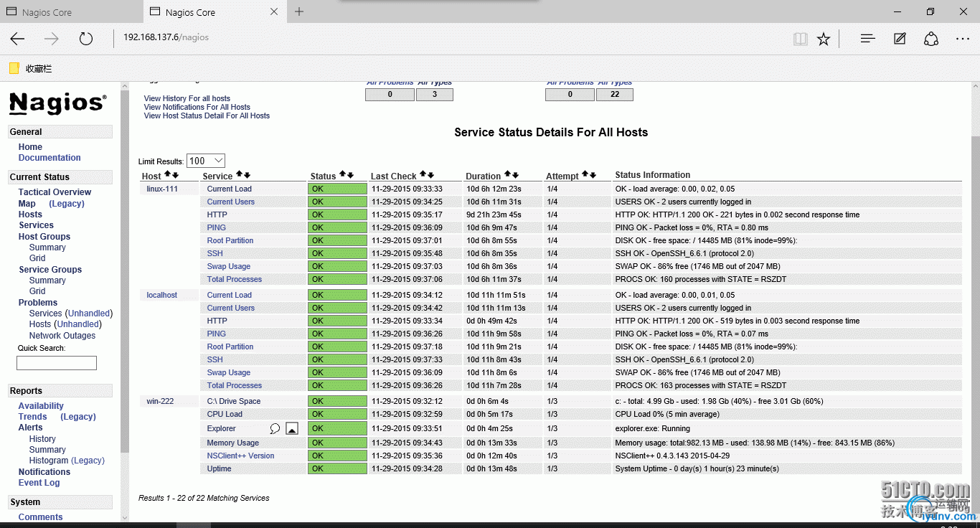Open the browser Hub icon
The image size is (980, 528).
pos(868,39)
